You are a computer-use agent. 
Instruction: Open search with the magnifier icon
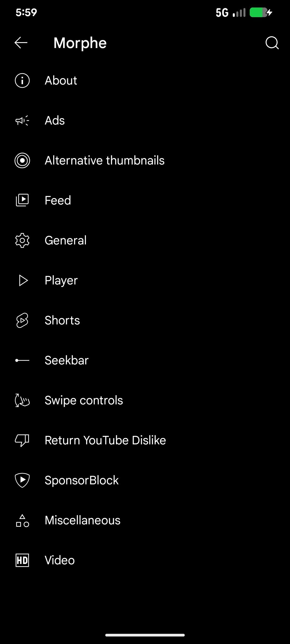pyautogui.click(x=272, y=43)
